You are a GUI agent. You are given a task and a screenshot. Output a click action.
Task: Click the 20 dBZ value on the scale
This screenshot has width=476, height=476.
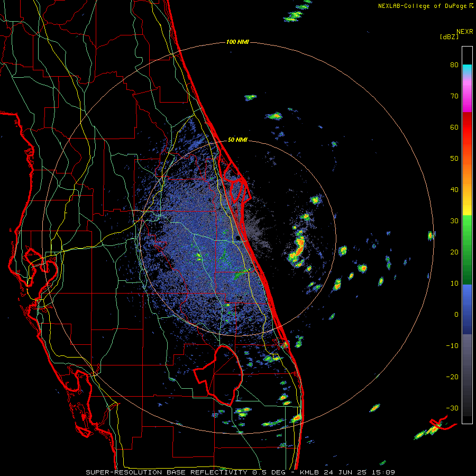(x=454, y=252)
